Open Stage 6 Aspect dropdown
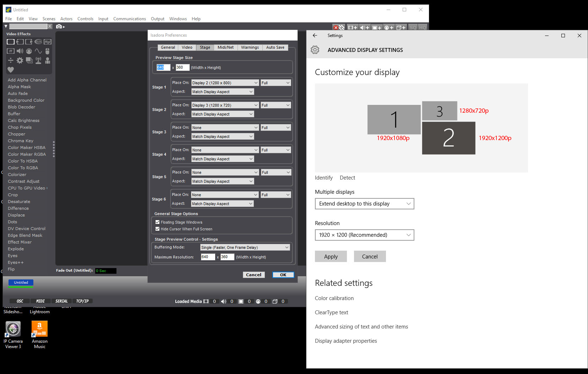Screen dimensions: 588x374 click(223, 204)
